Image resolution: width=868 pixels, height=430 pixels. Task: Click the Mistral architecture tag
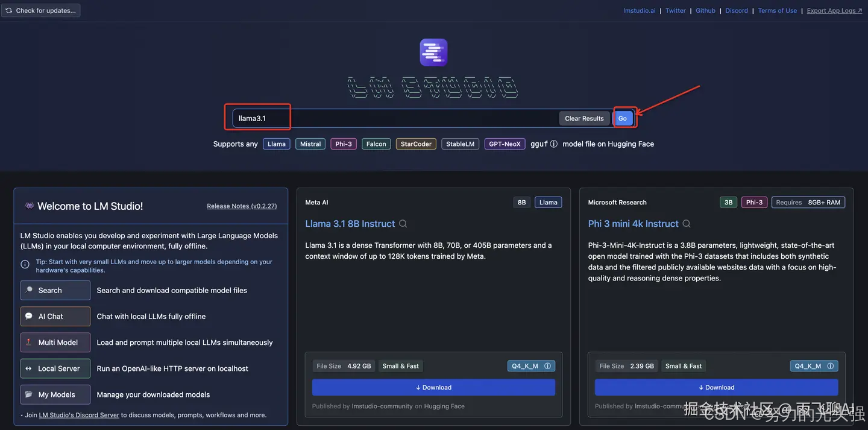[310, 144]
